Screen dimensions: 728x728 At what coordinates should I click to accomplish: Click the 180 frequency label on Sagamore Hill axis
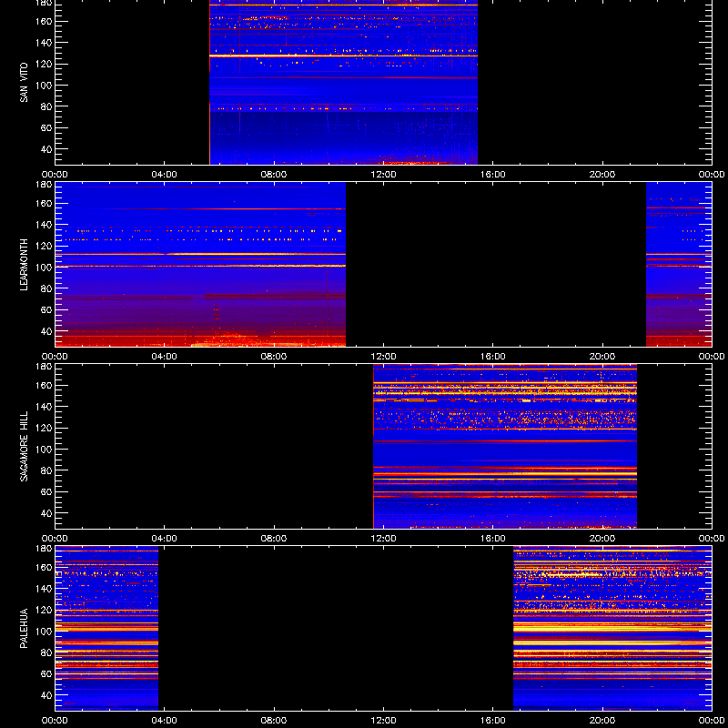pos(45,367)
